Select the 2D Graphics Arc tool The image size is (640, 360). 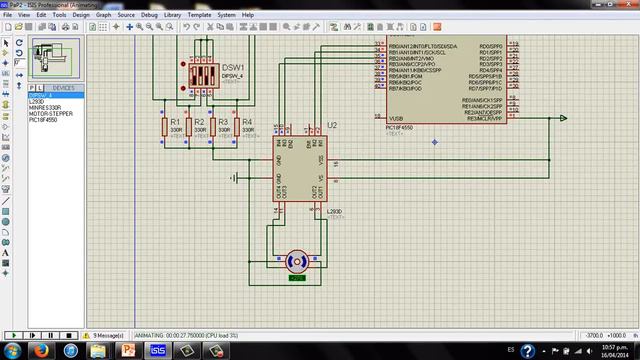click(x=6, y=232)
